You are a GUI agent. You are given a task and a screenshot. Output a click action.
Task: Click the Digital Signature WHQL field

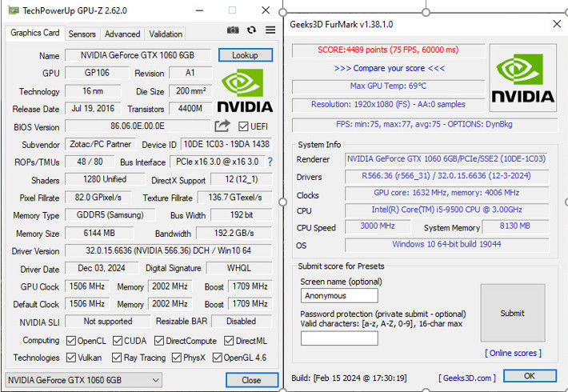click(239, 268)
